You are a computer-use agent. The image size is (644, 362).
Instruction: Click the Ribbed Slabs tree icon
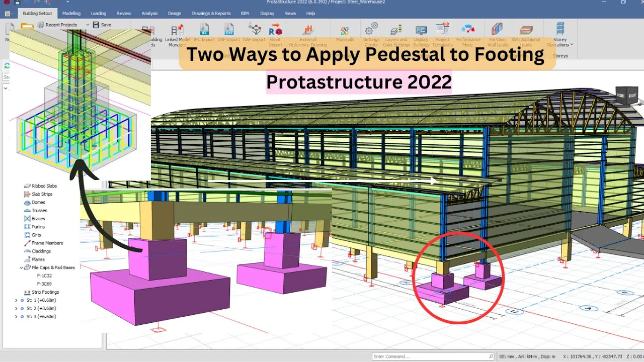click(27, 186)
